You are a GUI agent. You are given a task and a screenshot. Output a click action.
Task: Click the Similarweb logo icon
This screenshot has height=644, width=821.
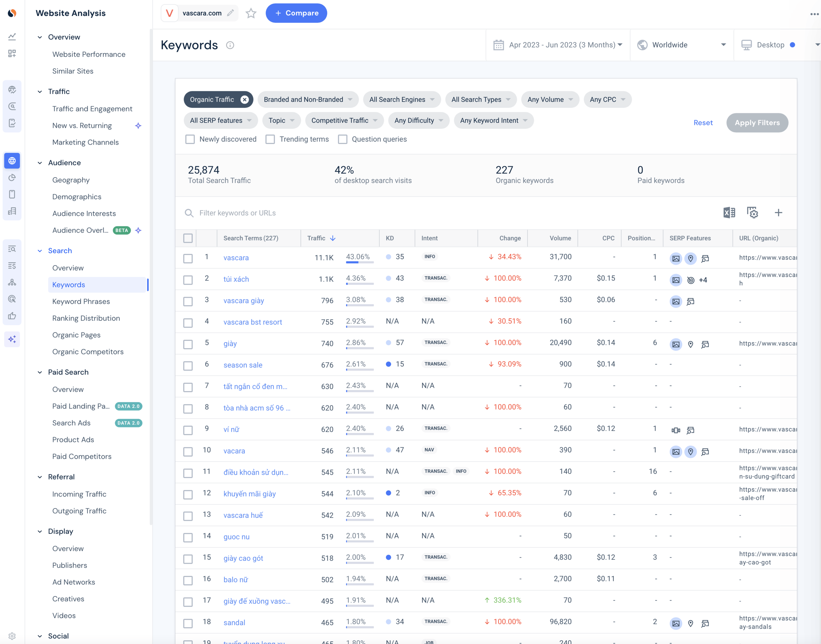click(12, 13)
